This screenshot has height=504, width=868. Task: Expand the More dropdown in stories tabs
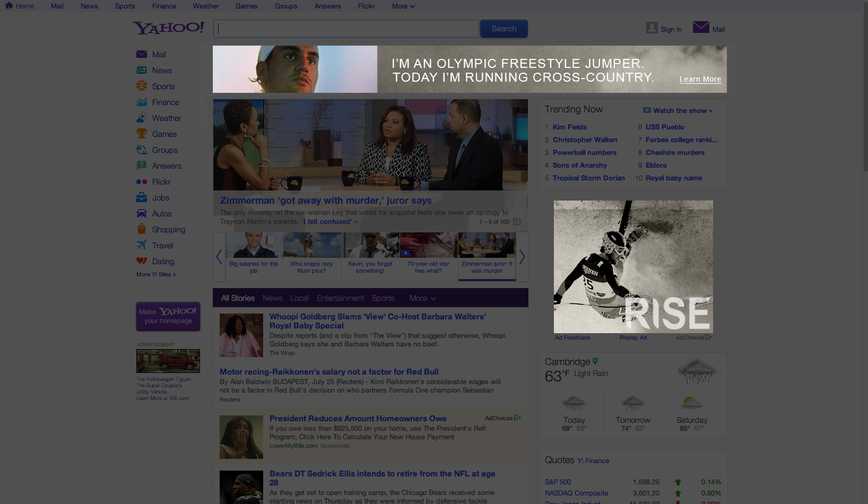tap(422, 298)
